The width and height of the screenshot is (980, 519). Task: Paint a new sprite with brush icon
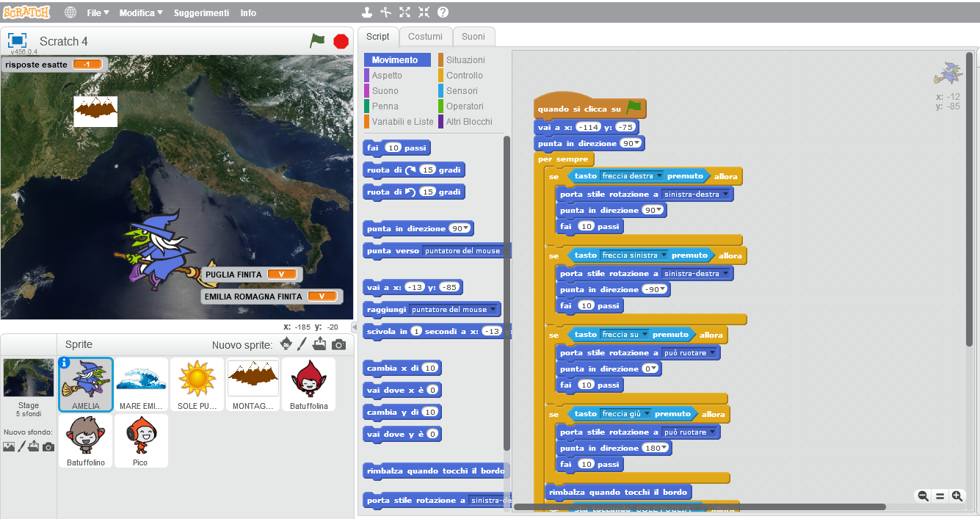(x=302, y=344)
